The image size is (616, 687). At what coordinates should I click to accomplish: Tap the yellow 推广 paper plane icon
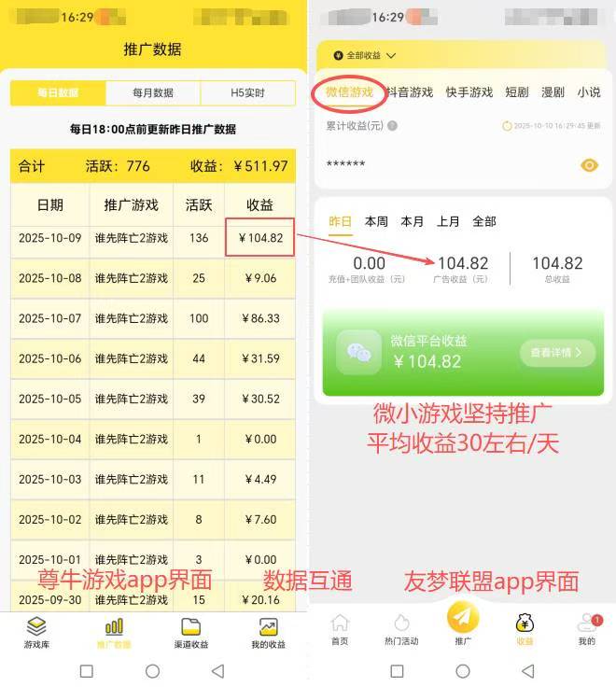(463, 617)
